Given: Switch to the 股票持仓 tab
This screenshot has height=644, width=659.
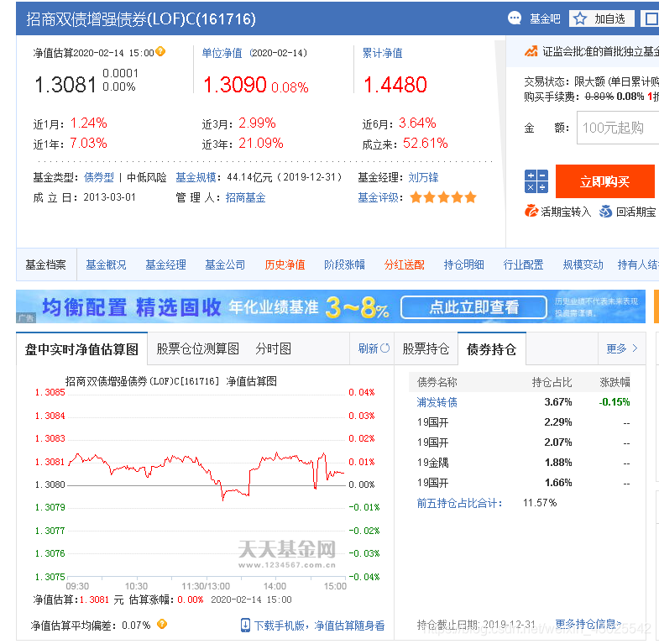Looking at the screenshot, I should point(426,348).
